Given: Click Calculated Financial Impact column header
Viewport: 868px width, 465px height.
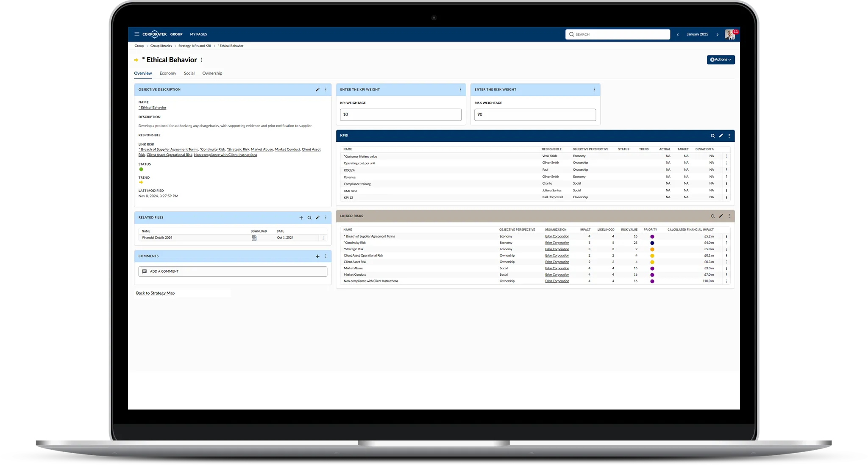Looking at the screenshot, I should click(690, 230).
